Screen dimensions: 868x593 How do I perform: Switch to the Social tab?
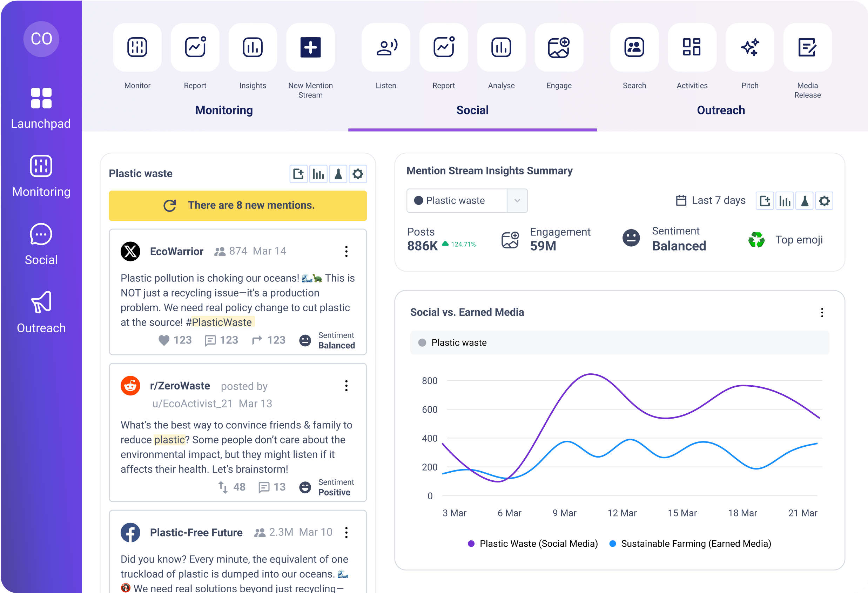point(472,110)
